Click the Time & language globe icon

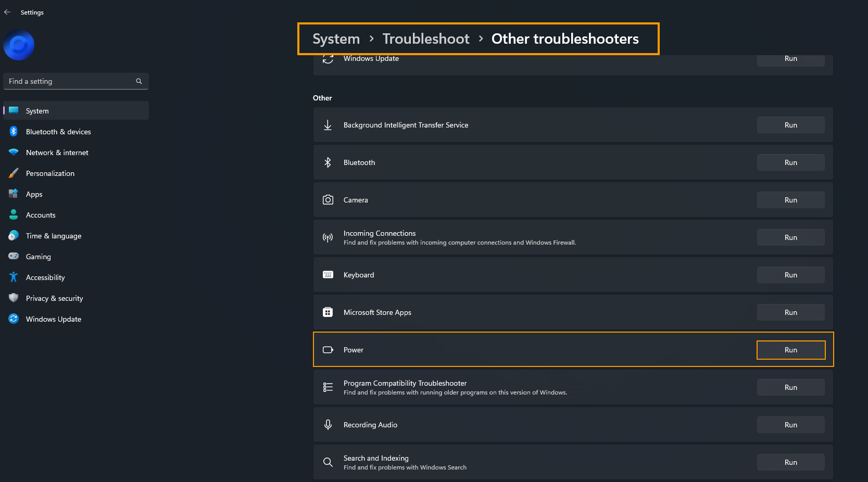14,235
